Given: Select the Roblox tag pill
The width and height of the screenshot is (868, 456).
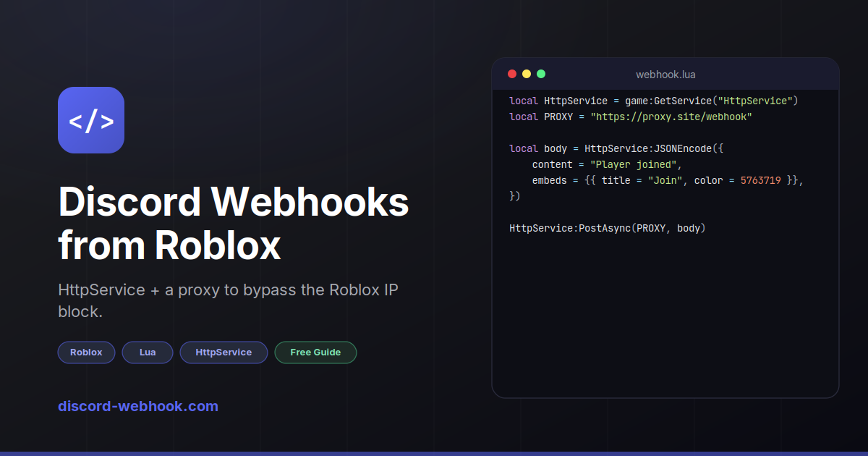Looking at the screenshot, I should (x=86, y=352).
